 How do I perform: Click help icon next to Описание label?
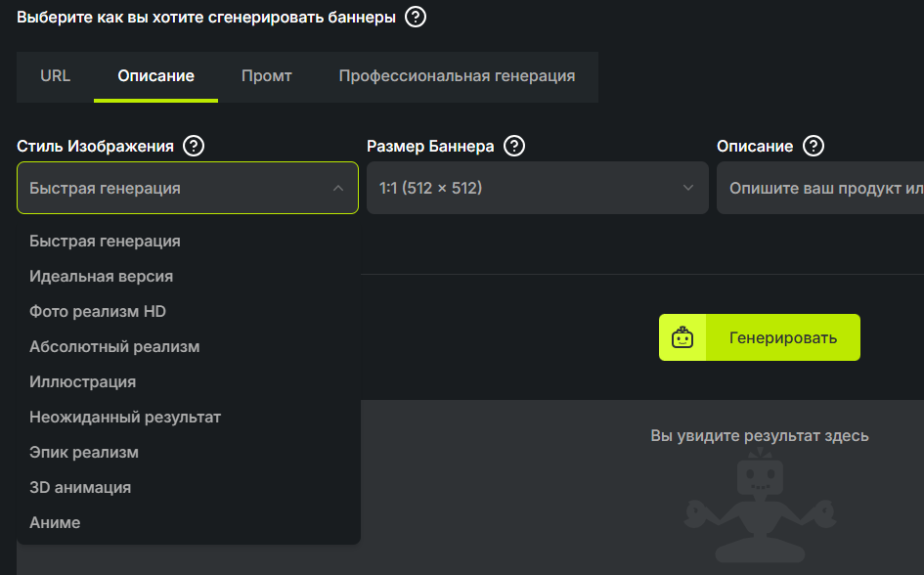tap(814, 146)
